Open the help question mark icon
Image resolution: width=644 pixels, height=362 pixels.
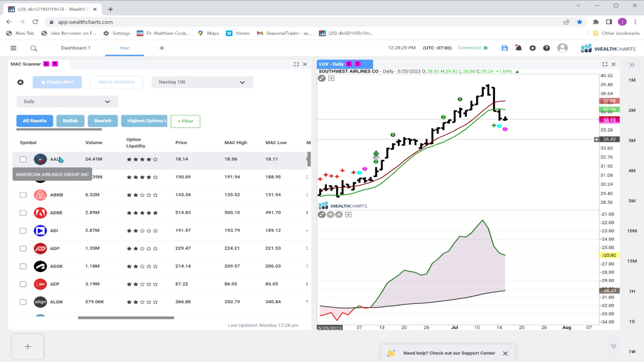[x=546, y=48]
